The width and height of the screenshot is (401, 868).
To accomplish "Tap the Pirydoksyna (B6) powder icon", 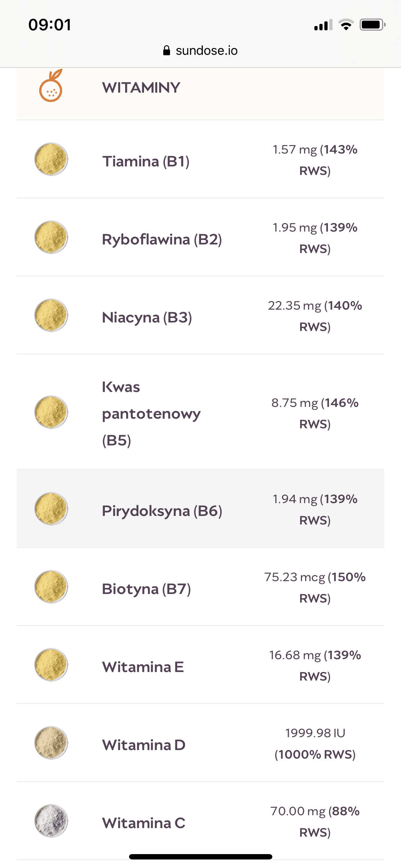I will click(x=51, y=509).
